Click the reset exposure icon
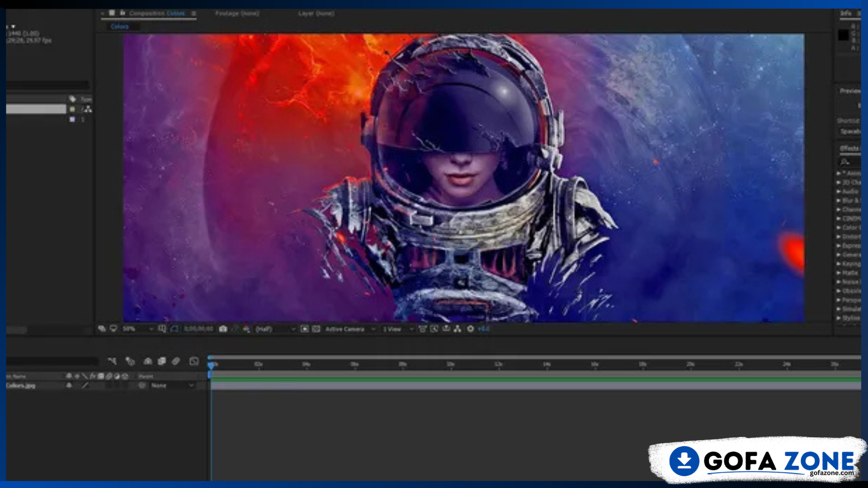The height and width of the screenshot is (488, 868). click(470, 328)
